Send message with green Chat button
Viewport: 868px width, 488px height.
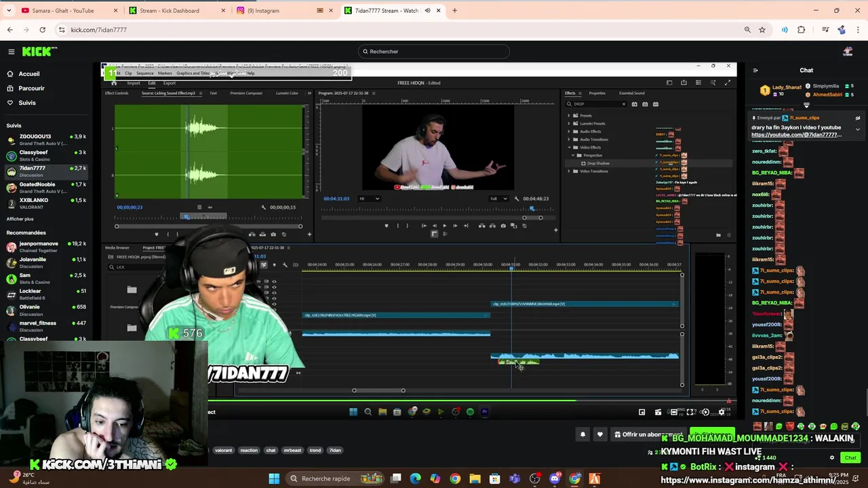[850, 457]
